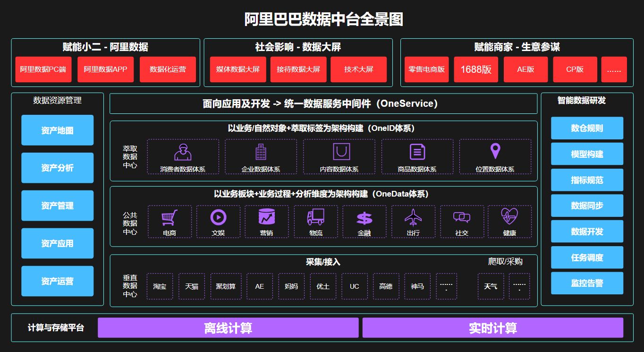
Task: Open the 阿里数据APP red block
Action: tap(105, 69)
